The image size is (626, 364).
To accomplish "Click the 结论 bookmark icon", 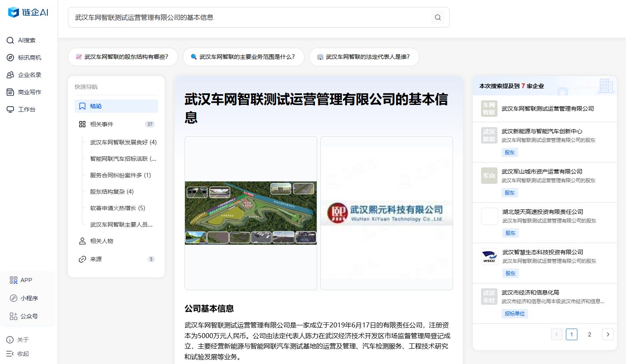I will [x=82, y=106].
